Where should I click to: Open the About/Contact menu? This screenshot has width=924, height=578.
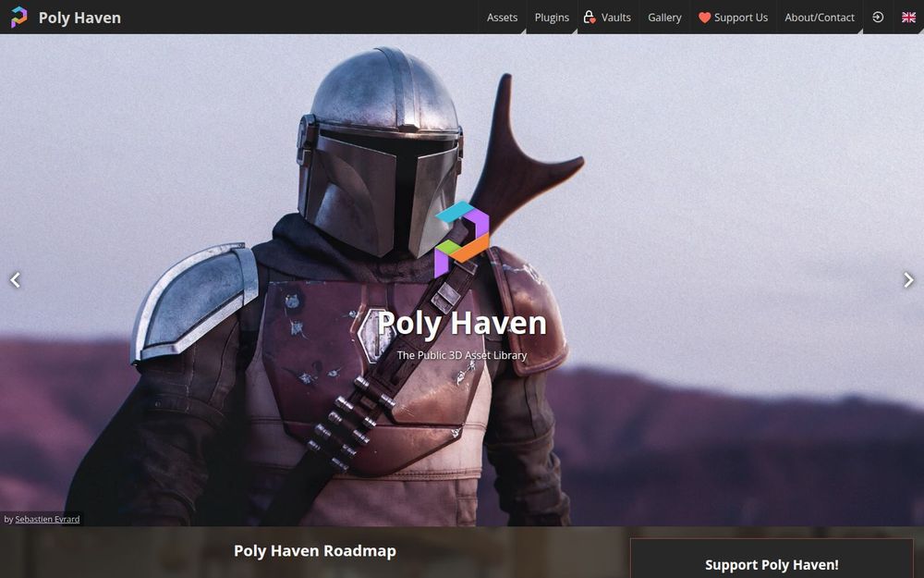[819, 18]
